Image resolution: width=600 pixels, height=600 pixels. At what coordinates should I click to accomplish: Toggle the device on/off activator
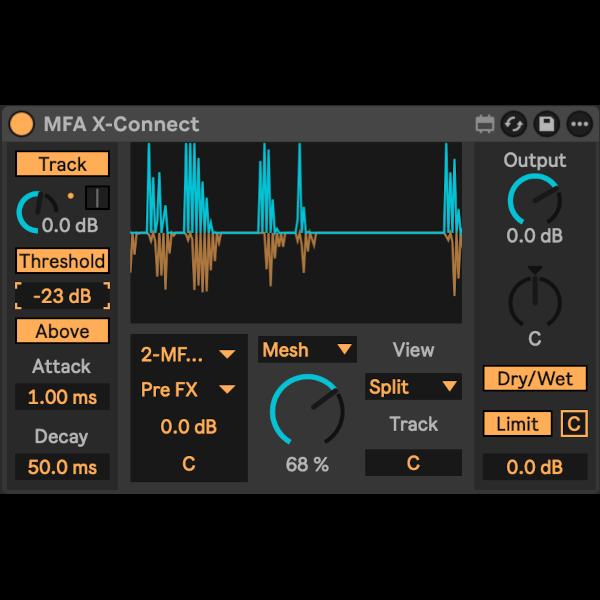click(21, 124)
